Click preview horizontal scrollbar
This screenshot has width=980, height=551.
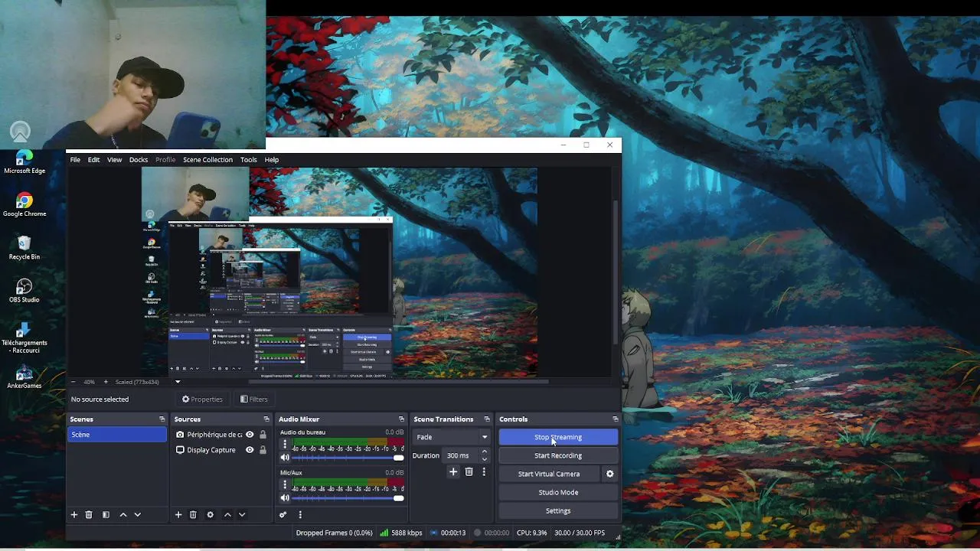tap(399, 381)
